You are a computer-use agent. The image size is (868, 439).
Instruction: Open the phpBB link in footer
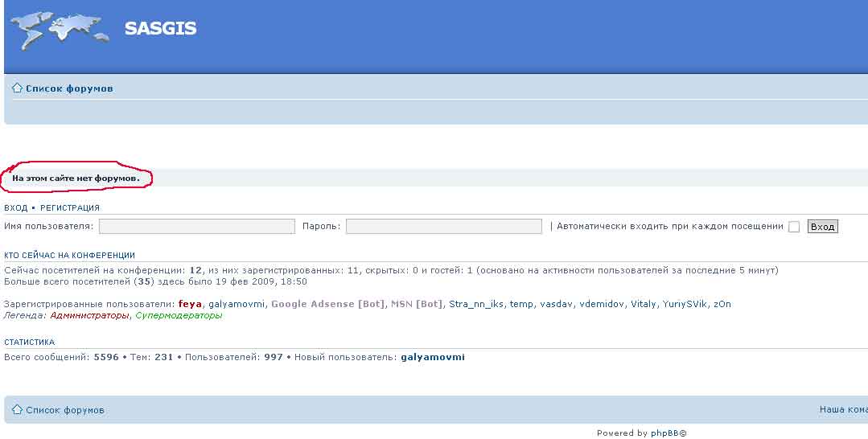(x=664, y=433)
